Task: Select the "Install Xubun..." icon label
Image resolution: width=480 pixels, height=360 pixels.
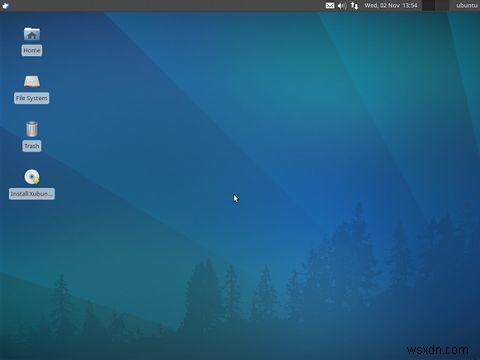Action: 32,194
